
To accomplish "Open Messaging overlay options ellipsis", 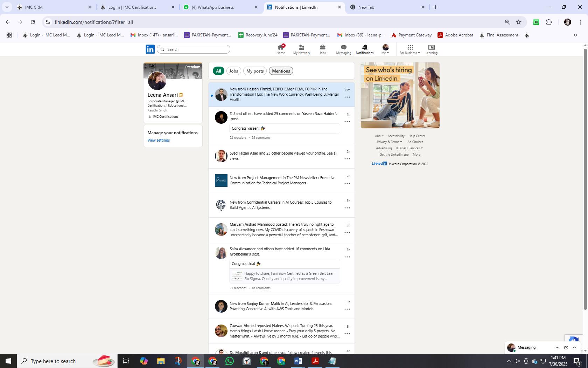I will (x=558, y=348).
